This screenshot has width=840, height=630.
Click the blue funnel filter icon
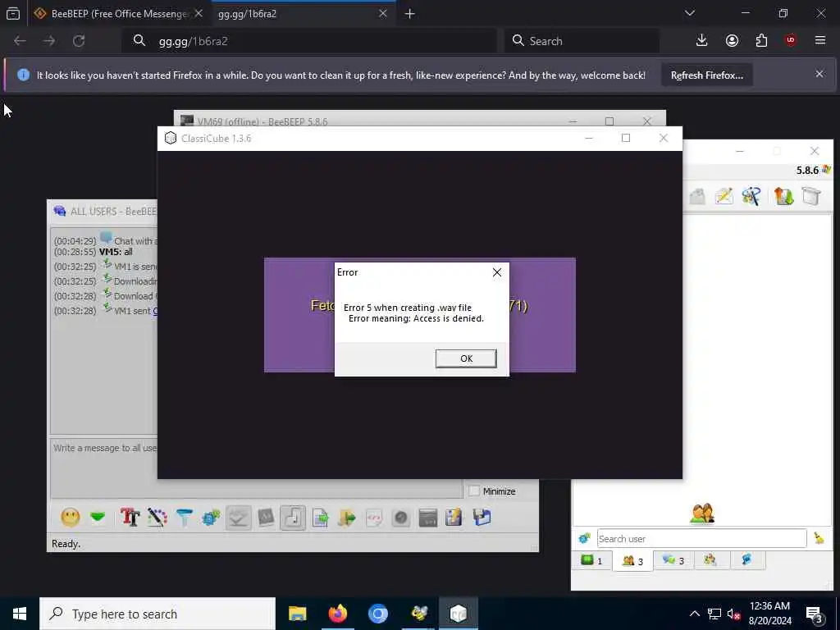(185, 518)
